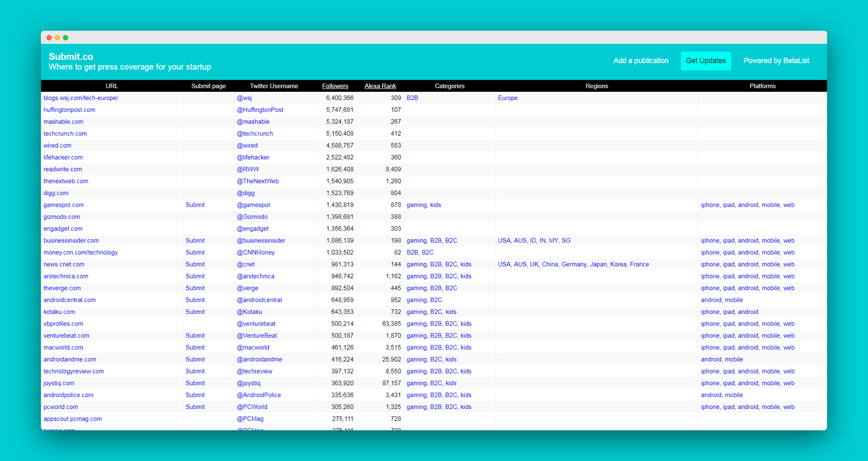Open @arstechnica Twitter link
Viewport: 868px width, 461px height.
[x=256, y=276]
